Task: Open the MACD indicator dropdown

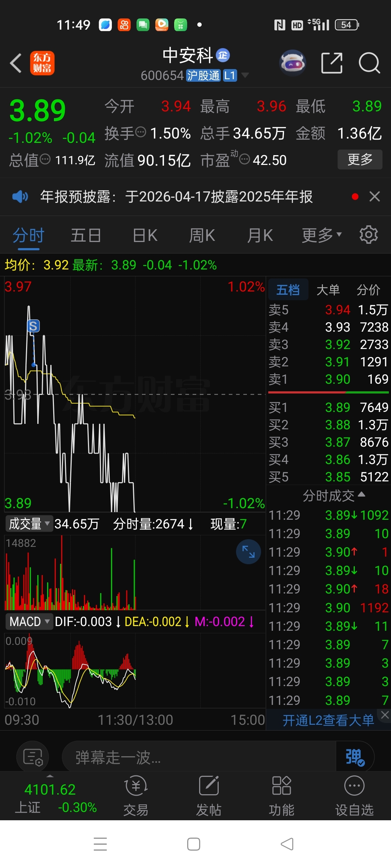Action: [x=29, y=621]
